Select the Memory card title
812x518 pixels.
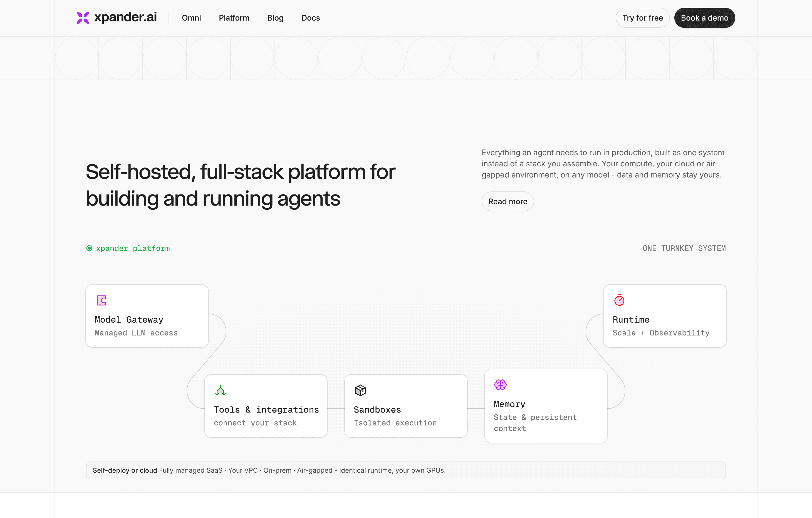509,404
